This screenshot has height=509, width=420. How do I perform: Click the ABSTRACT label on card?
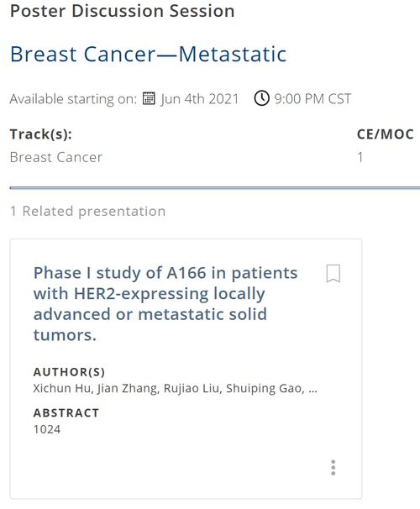coord(66,413)
